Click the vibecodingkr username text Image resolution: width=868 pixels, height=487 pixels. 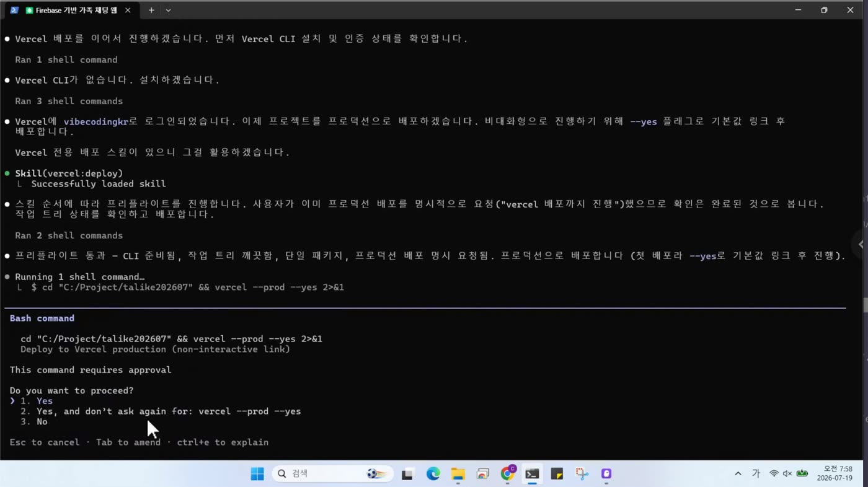[x=95, y=121]
